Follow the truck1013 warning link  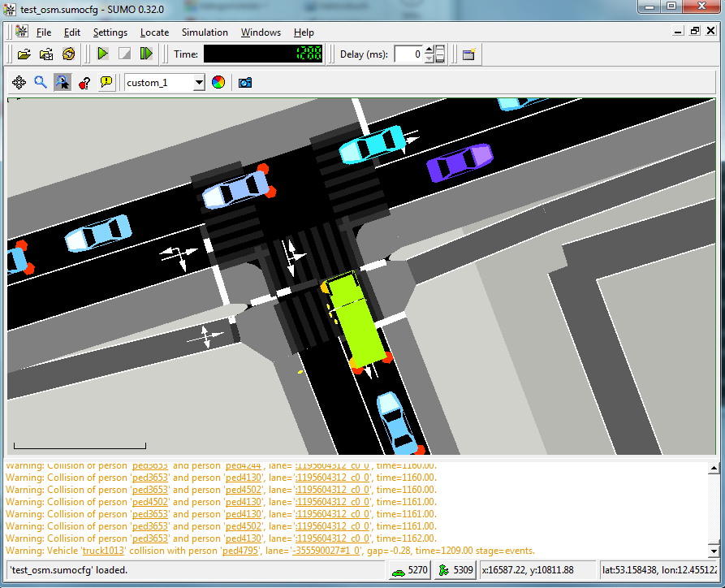point(102,551)
